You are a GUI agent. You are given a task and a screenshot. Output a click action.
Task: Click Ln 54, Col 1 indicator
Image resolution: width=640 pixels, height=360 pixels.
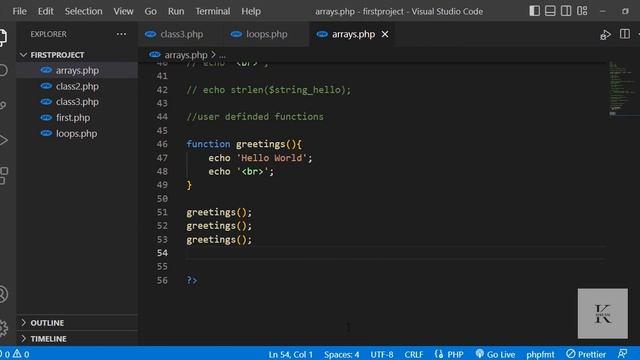[x=290, y=354]
